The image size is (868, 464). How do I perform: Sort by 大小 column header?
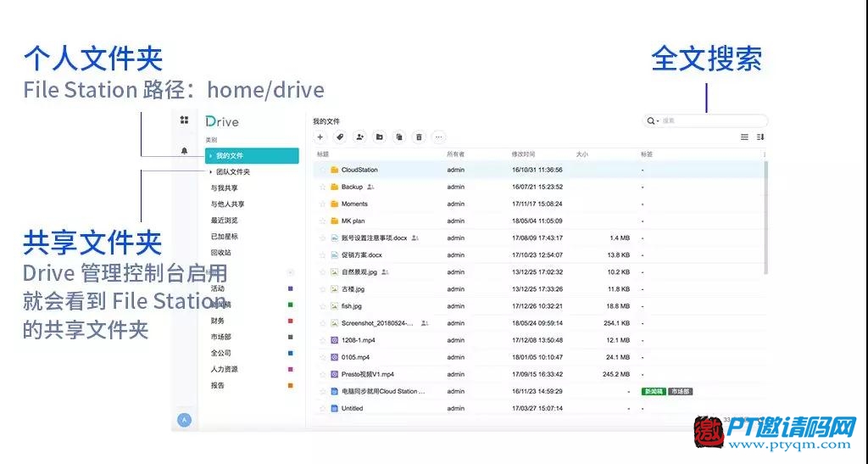pyautogui.click(x=581, y=154)
